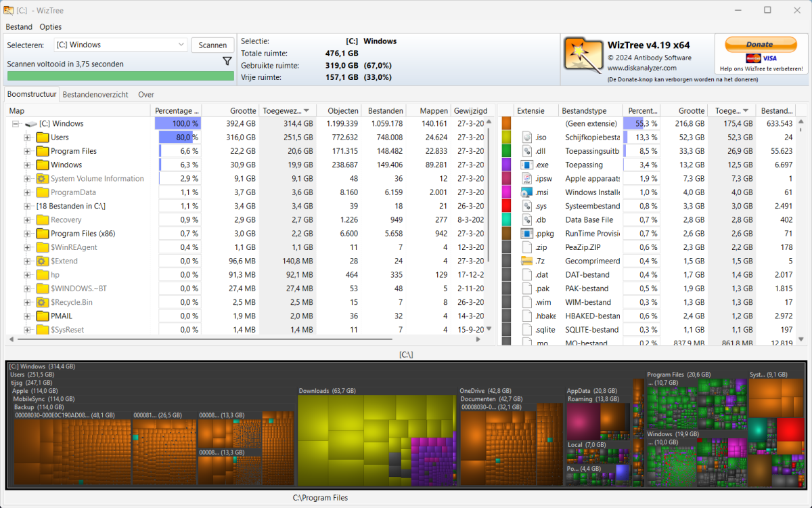
Task: Click the yellow Donate button
Action: (760, 45)
